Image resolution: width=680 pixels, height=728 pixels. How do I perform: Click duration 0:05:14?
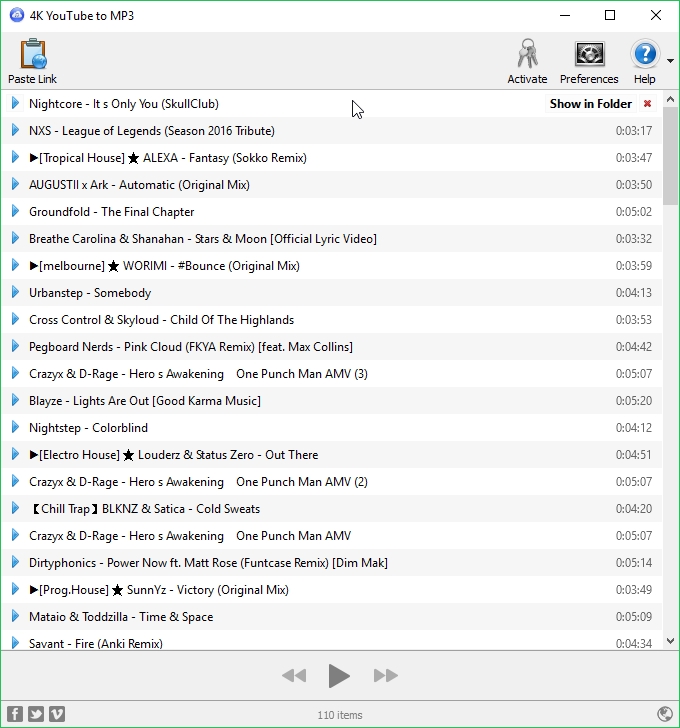point(634,563)
